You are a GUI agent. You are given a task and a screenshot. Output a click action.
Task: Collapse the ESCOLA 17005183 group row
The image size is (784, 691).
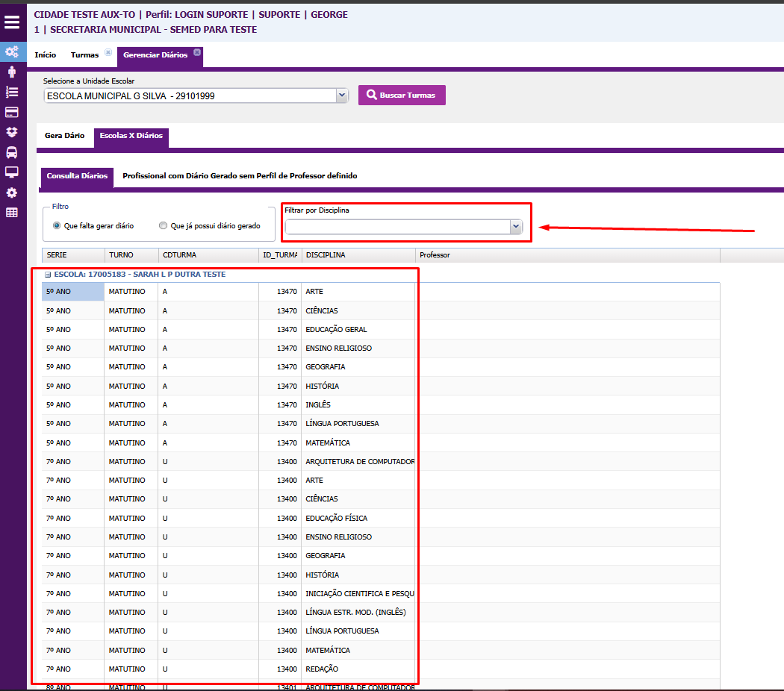48,275
